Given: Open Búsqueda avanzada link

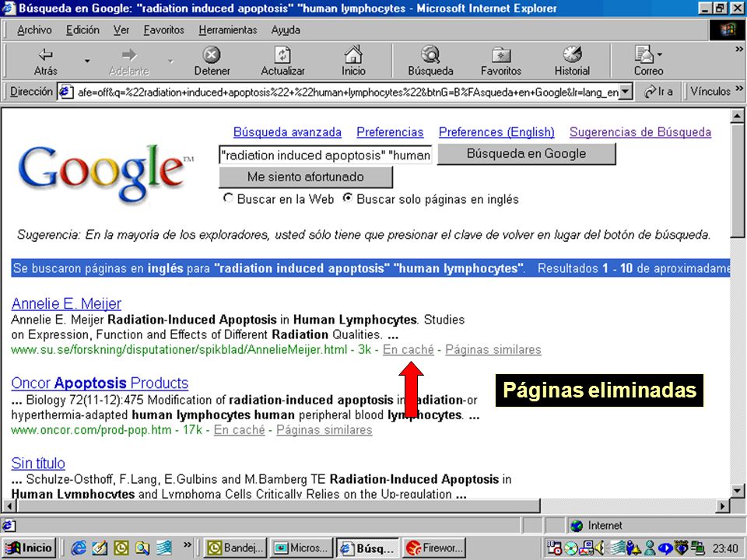Looking at the screenshot, I should coord(287,132).
